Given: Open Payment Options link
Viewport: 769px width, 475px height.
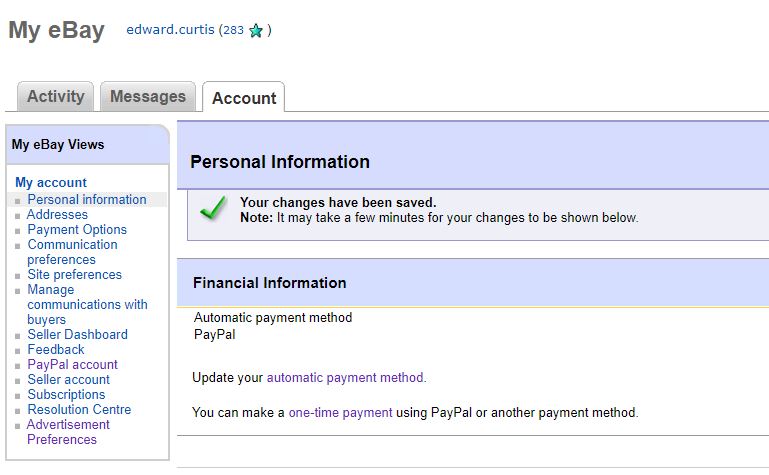Looking at the screenshot, I should pos(77,229).
